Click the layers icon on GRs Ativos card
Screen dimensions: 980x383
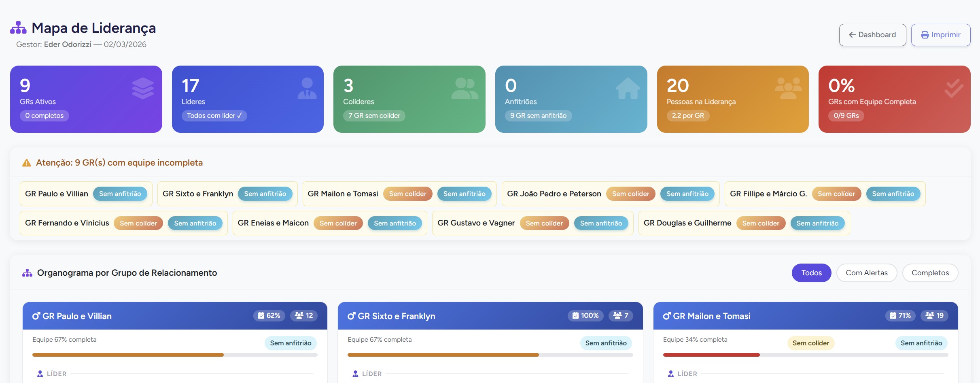142,88
